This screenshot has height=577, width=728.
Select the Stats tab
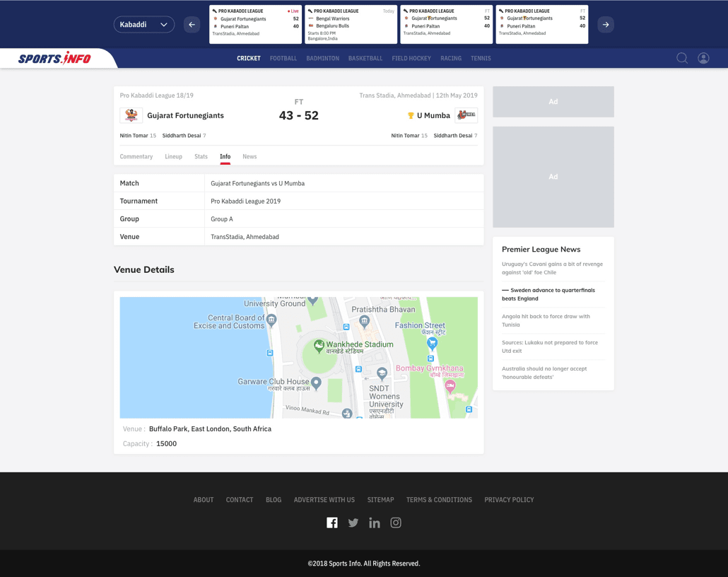pyautogui.click(x=201, y=156)
